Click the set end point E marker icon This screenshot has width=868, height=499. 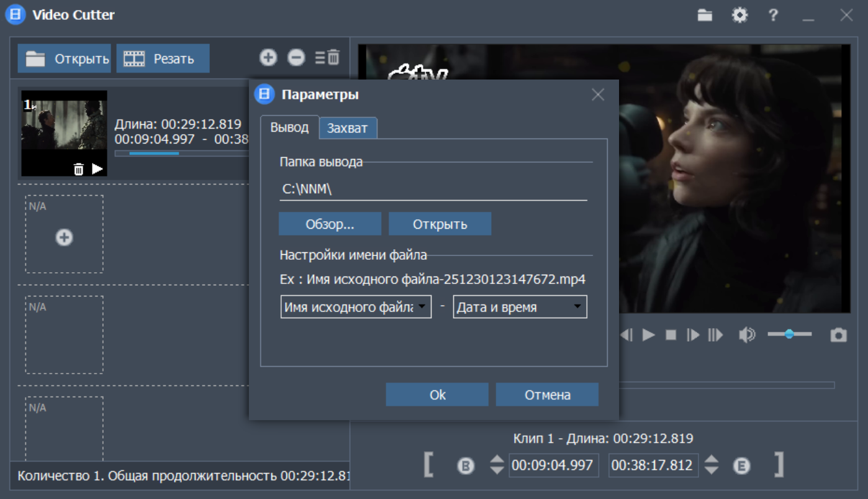(741, 465)
